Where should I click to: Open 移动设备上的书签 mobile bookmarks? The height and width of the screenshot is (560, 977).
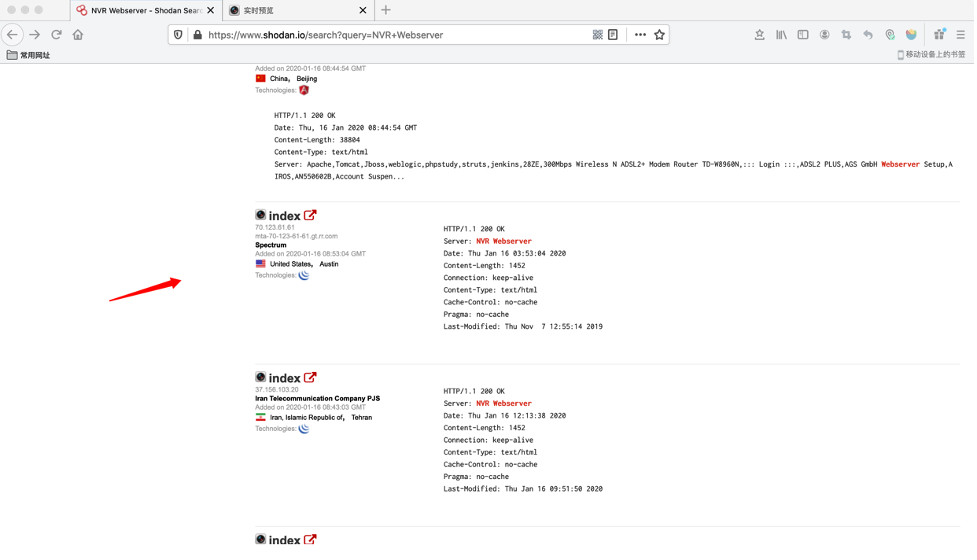click(931, 54)
